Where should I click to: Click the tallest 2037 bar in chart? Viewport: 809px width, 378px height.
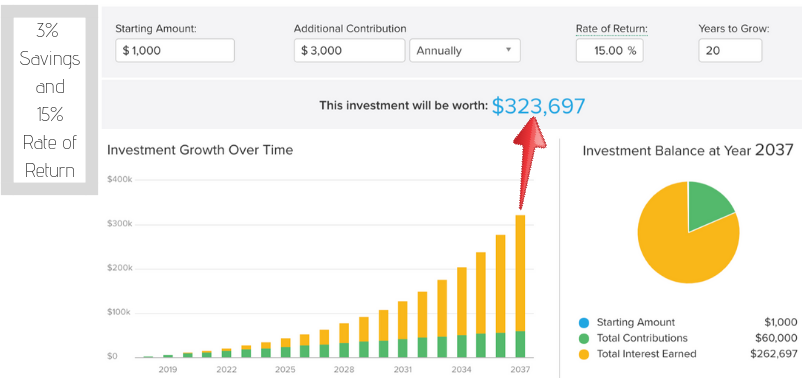click(x=520, y=286)
